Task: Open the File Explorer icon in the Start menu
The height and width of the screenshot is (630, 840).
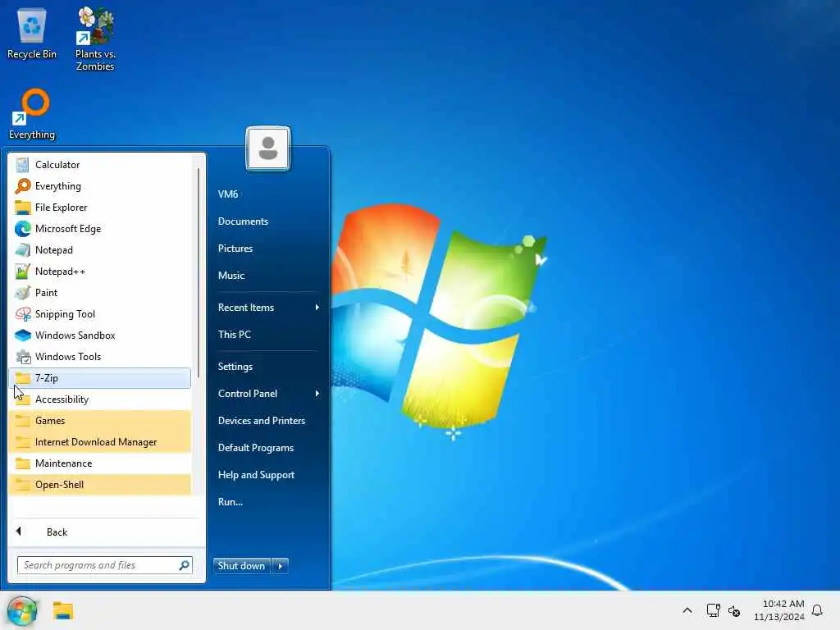Action: (22, 208)
